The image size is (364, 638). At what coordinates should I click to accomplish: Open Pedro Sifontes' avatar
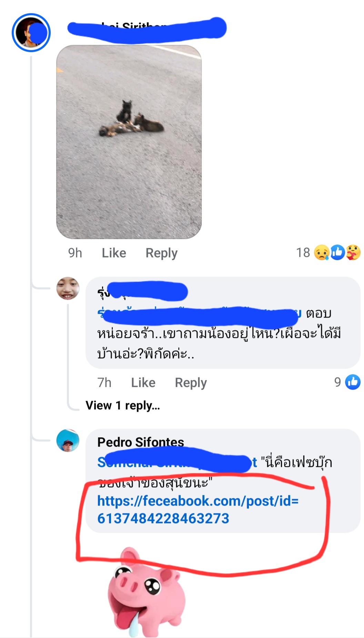68,440
